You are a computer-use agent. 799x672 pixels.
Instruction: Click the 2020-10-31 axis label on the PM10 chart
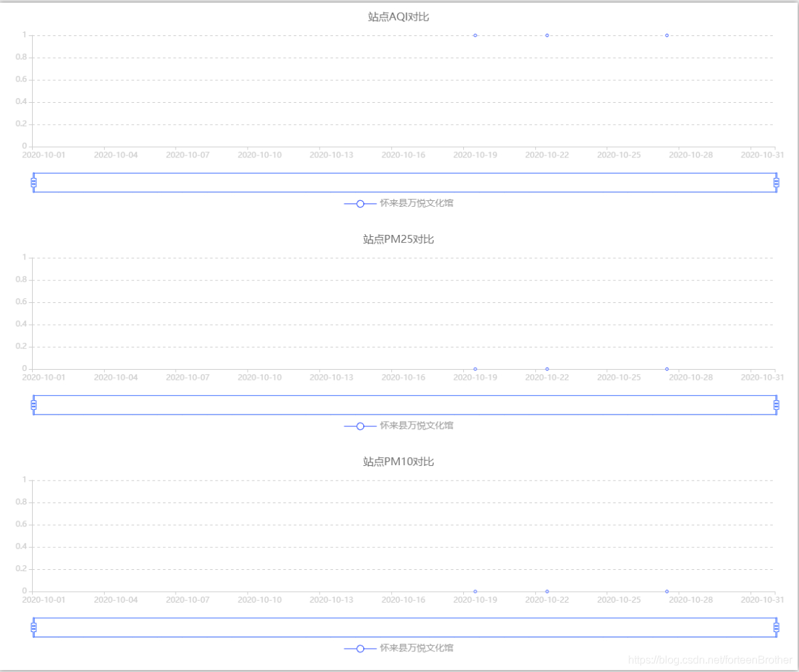763,599
